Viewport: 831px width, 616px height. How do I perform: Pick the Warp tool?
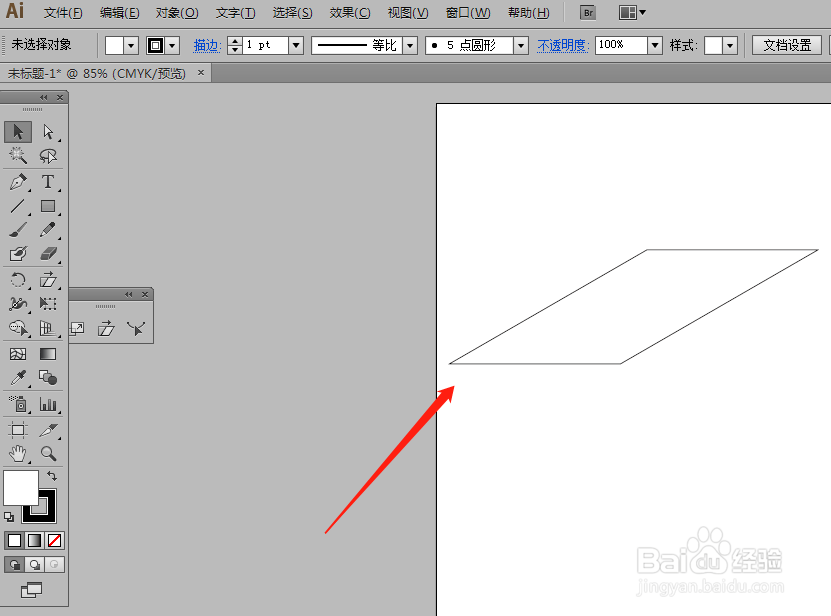tap(18, 304)
